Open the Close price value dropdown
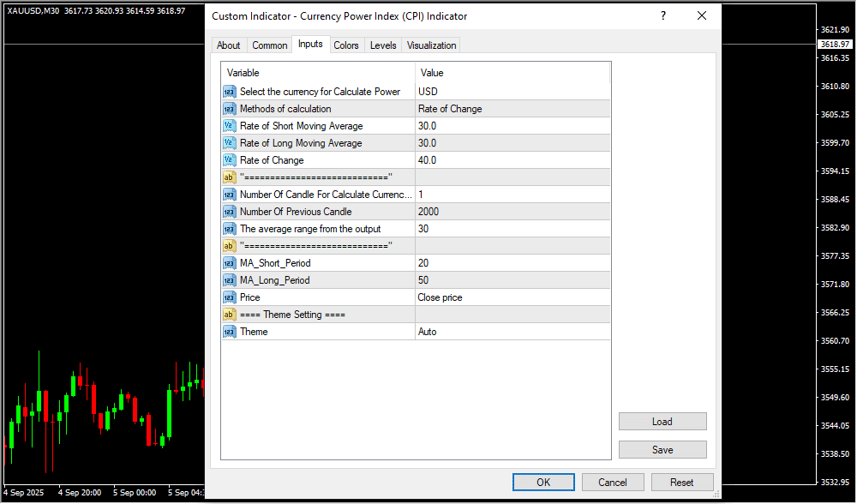Screen dimensions: 857x504 point(512,297)
